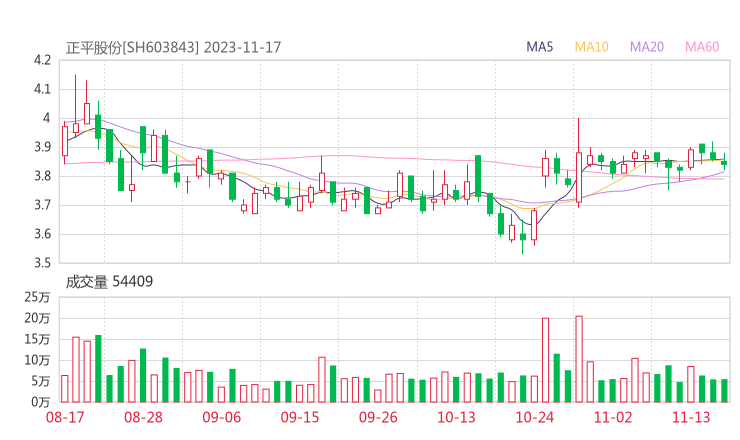740x440 pixels.
Task: Click the 10-24 date axis label
Action: point(534,417)
